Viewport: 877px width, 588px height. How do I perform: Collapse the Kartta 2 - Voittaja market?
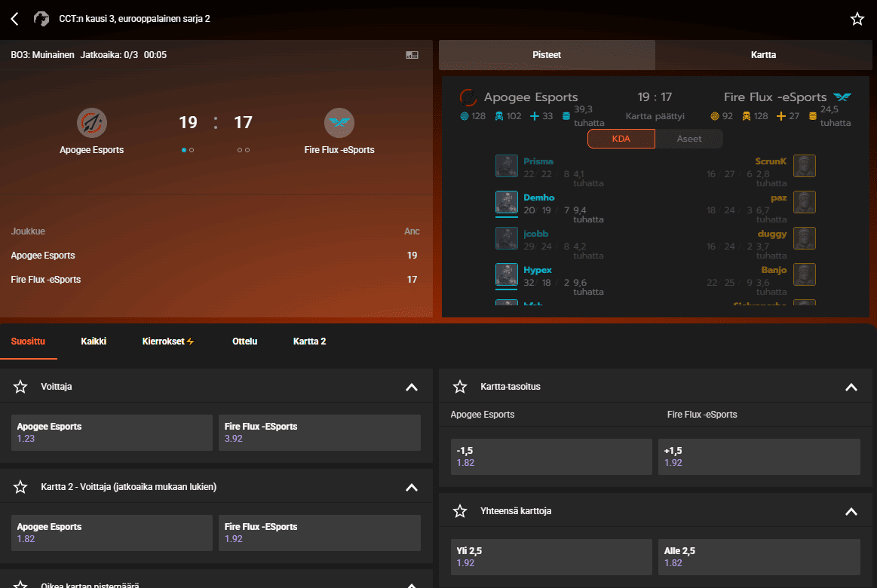412,488
